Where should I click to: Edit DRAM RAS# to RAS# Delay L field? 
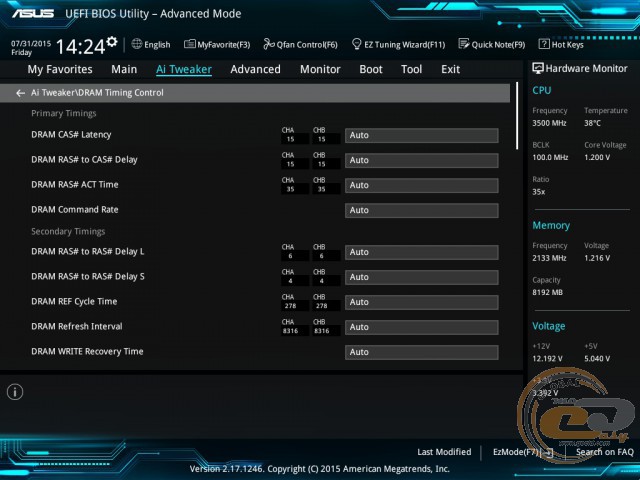tap(422, 252)
